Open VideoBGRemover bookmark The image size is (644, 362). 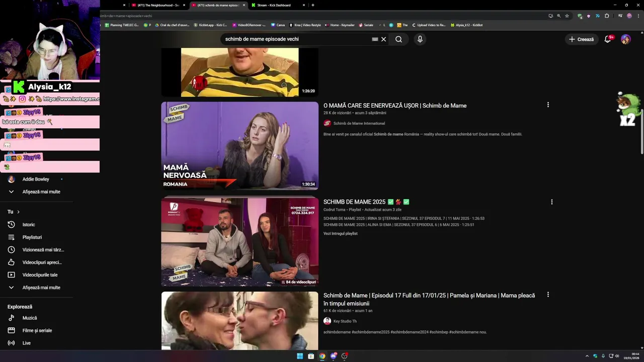249,25
